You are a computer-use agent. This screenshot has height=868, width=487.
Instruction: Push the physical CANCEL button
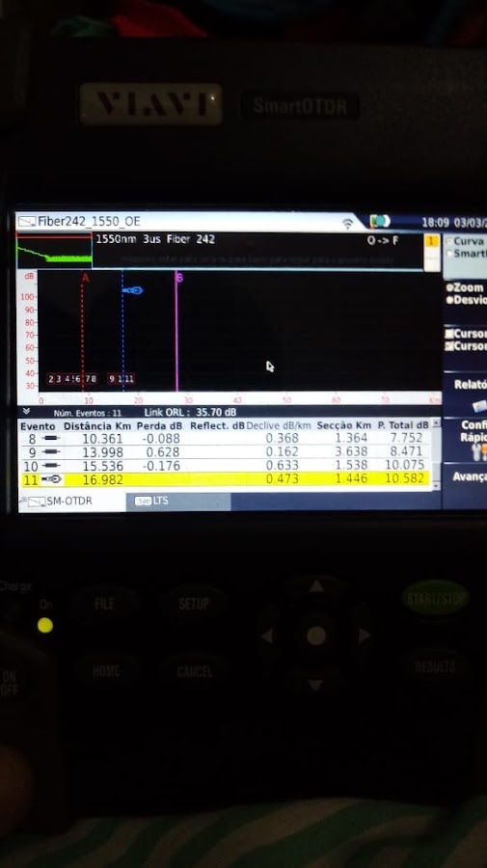coord(194,671)
